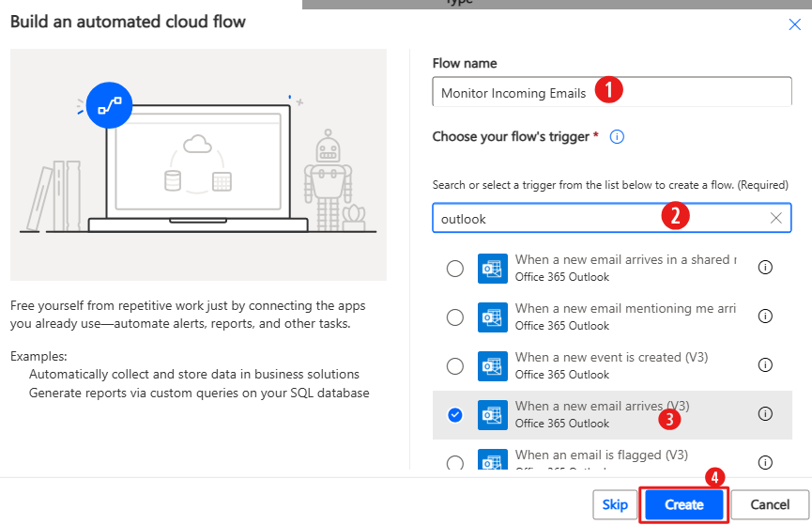The width and height of the screenshot is (812, 525).
Task: Choose the checked 'When a new email arrives (V3)' option
Action: (455, 414)
